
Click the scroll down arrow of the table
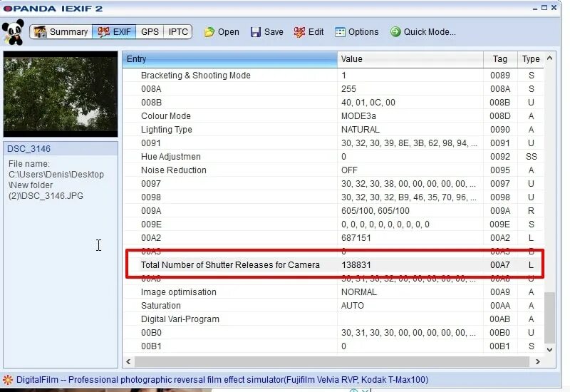click(x=549, y=349)
